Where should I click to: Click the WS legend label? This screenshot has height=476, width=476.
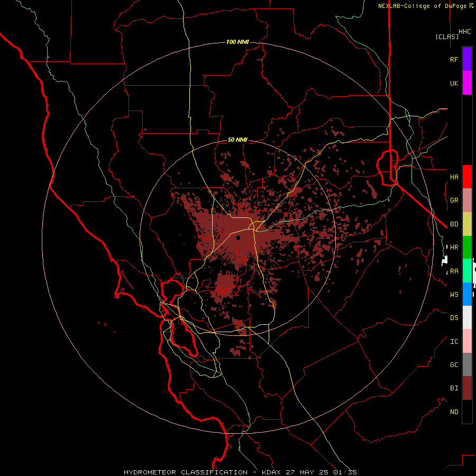click(454, 295)
